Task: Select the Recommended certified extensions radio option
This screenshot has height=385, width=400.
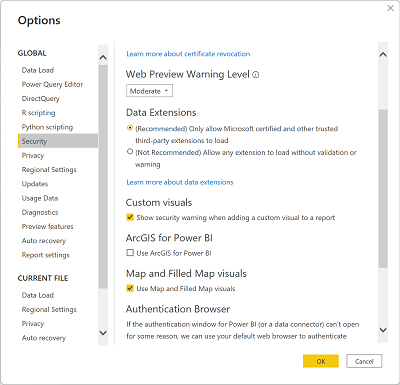Action: click(130, 128)
